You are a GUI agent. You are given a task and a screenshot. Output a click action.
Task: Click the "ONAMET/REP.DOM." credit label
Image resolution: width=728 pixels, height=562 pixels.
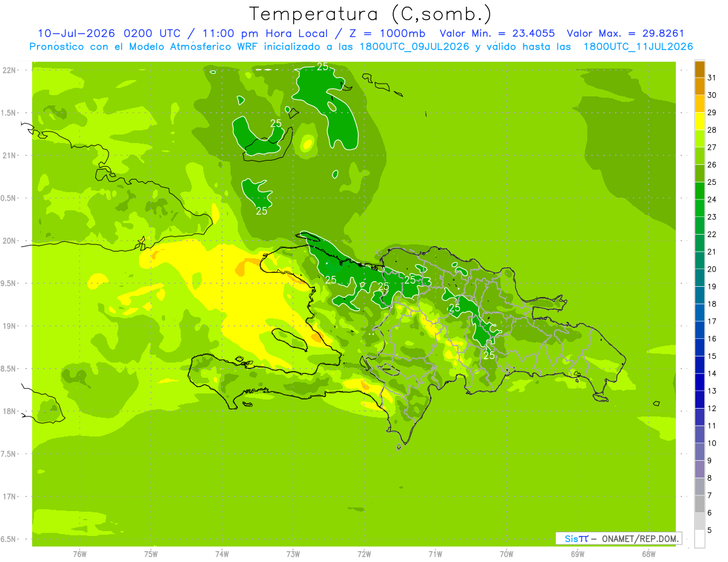[x=639, y=538]
